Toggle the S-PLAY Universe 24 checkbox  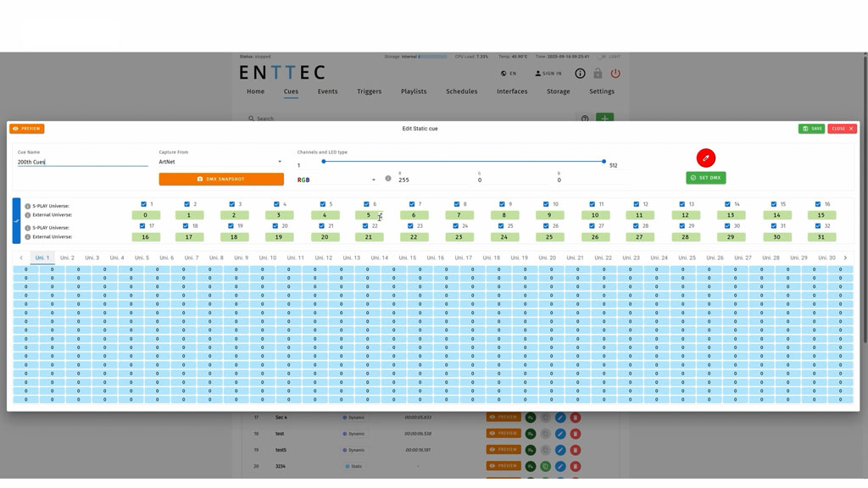click(456, 226)
